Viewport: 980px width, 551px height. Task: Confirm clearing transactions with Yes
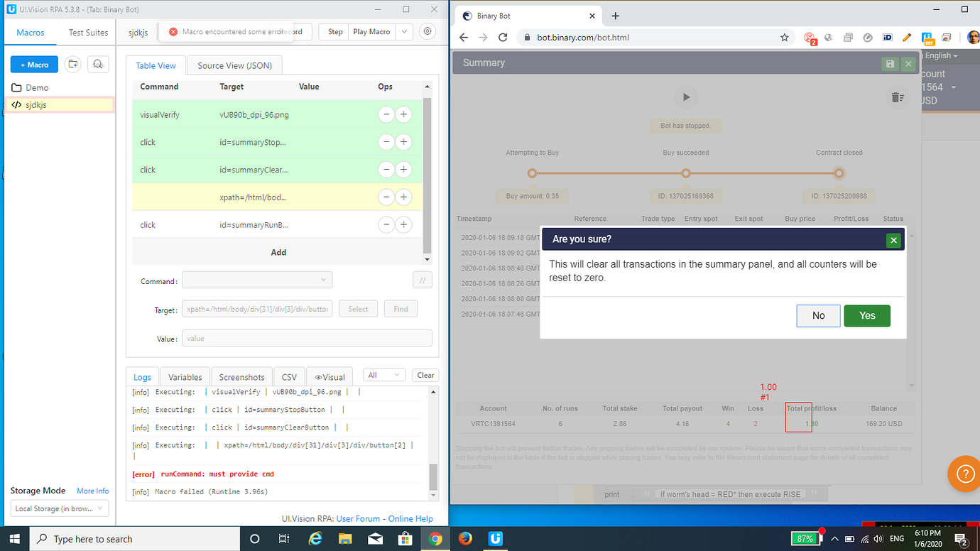(x=866, y=315)
